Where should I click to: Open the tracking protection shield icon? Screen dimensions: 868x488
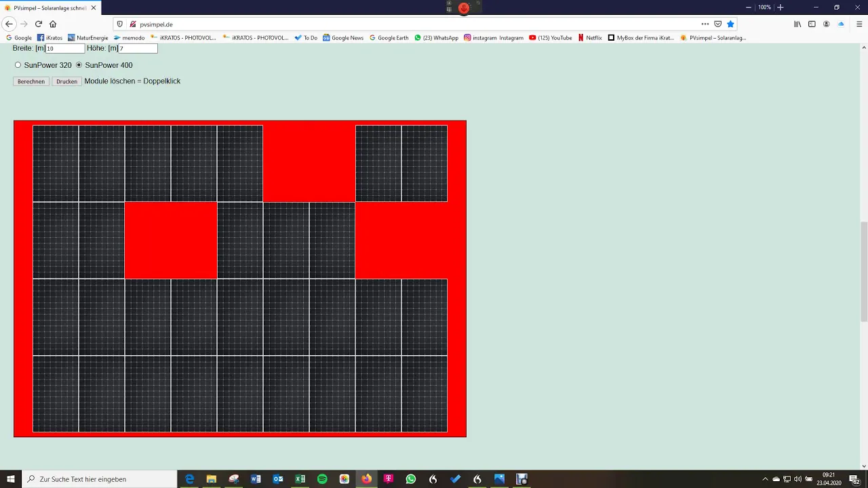click(x=120, y=24)
